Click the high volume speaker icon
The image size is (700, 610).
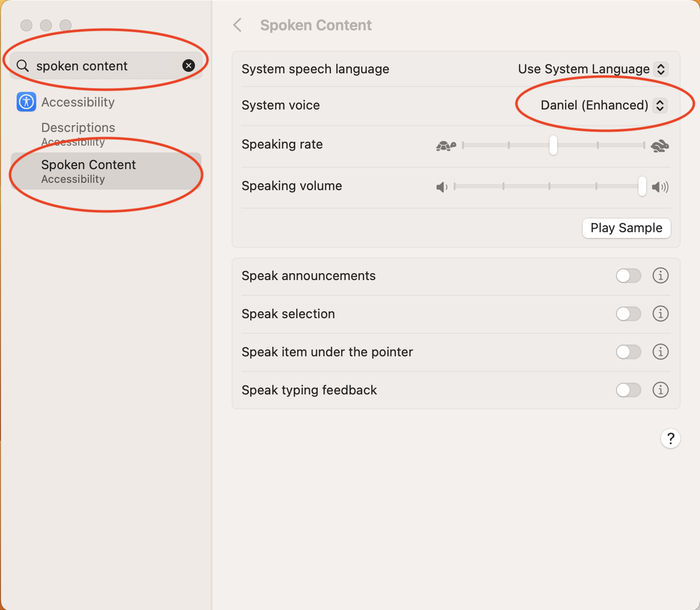660,187
